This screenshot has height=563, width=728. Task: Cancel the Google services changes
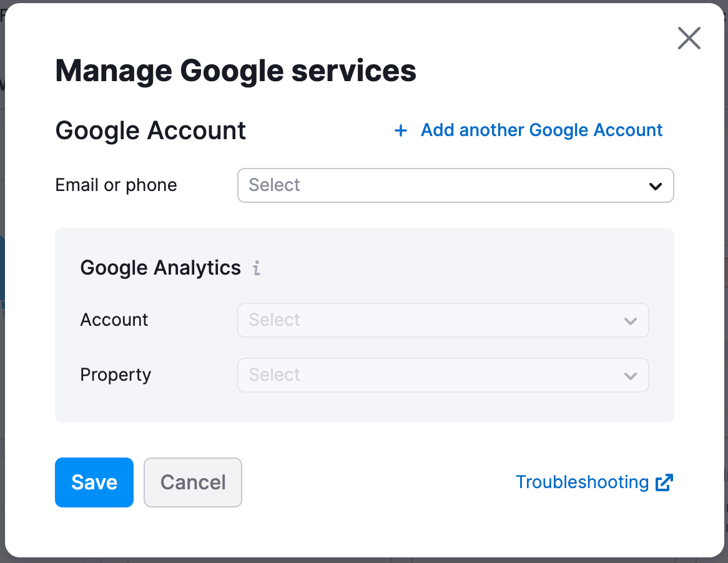pyautogui.click(x=192, y=482)
